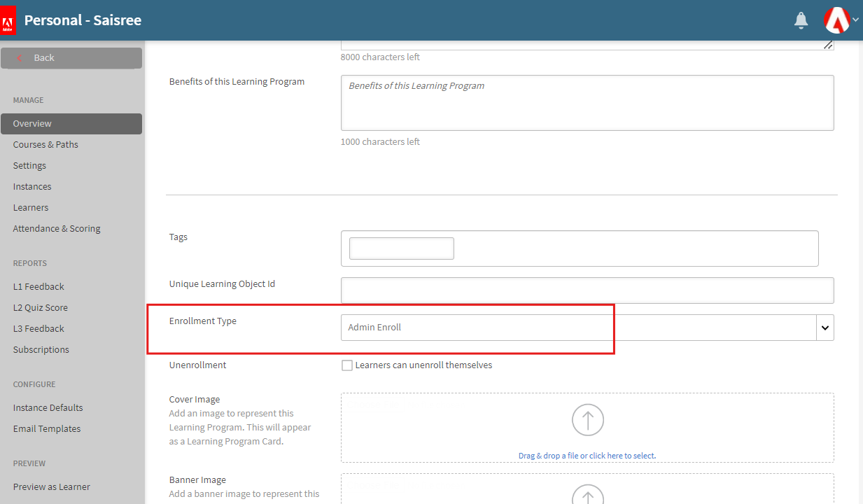Focus the Unique Learning Object Id field
863x504 pixels.
[x=587, y=290]
